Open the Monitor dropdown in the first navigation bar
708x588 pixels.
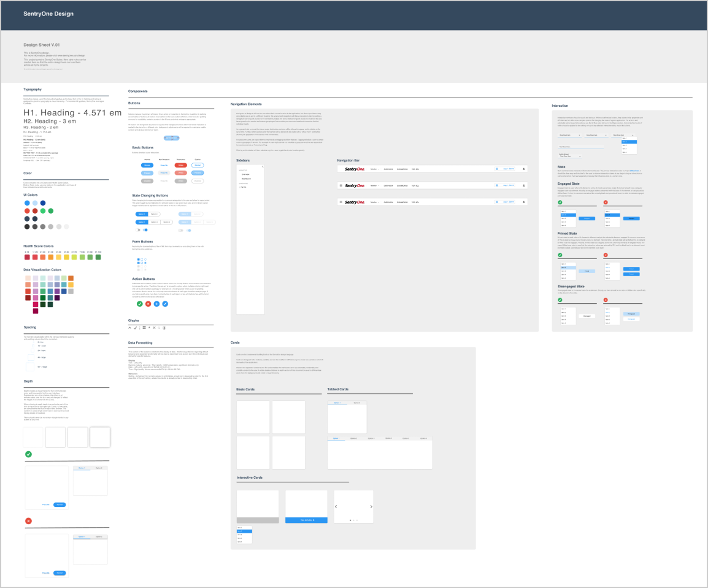(x=374, y=169)
